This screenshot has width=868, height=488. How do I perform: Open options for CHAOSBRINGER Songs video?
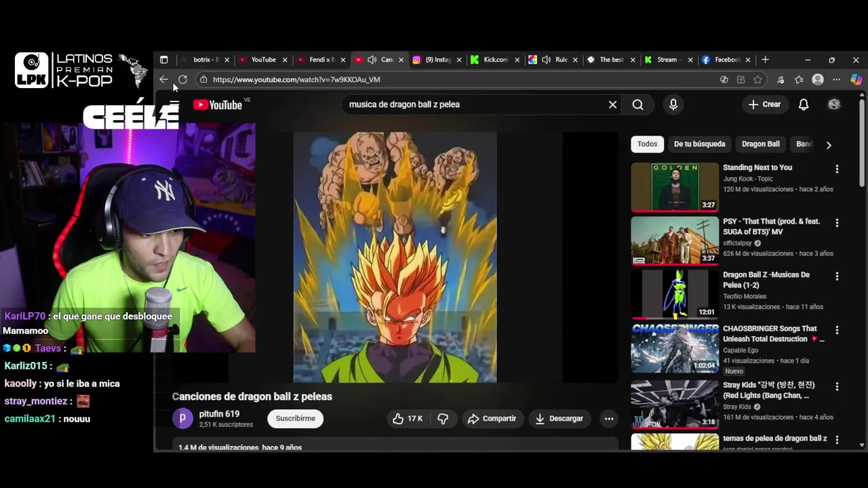click(x=837, y=329)
